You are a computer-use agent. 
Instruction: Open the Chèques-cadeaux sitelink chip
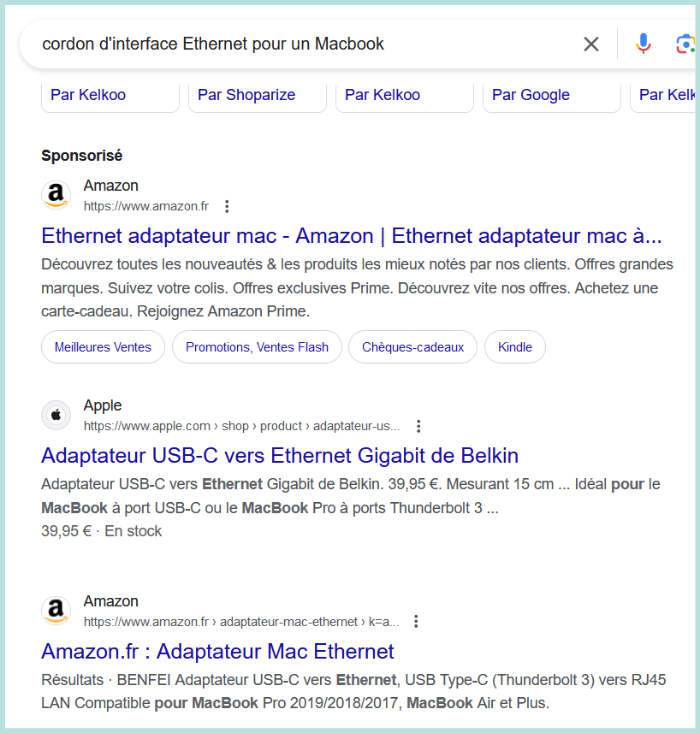(x=412, y=347)
